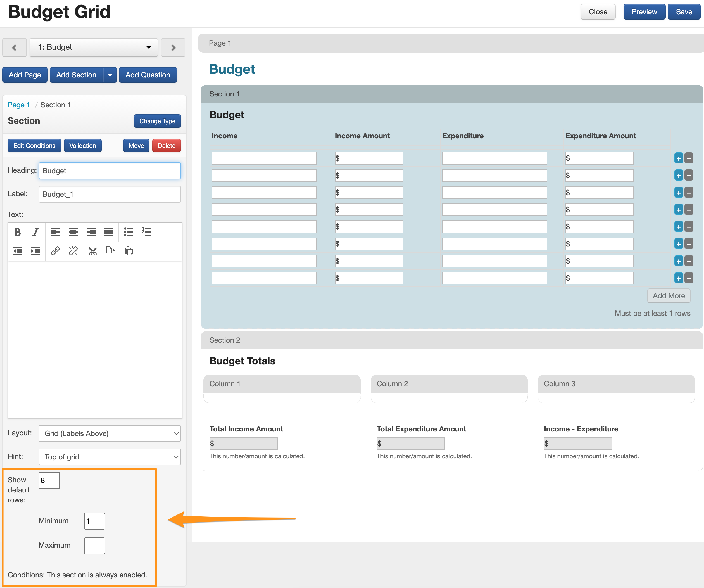Go to the next page arrow
This screenshot has width=704, height=588.
click(x=173, y=48)
